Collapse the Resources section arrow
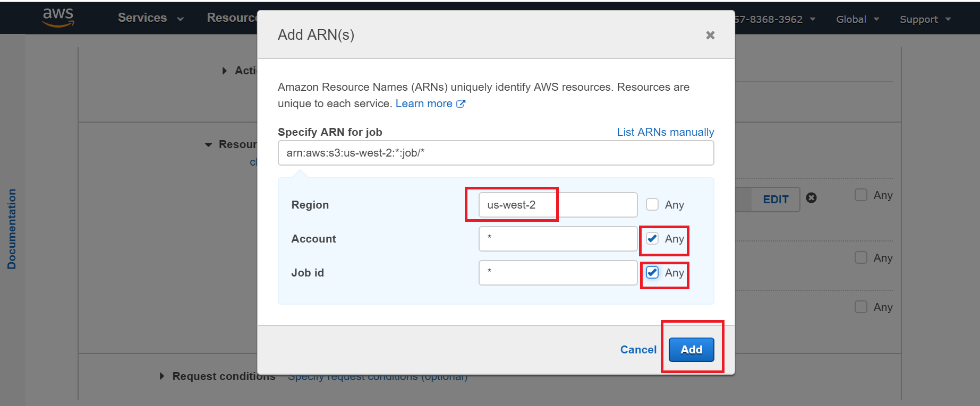Screen dimensions: 980x406 [x=208, y=144]
